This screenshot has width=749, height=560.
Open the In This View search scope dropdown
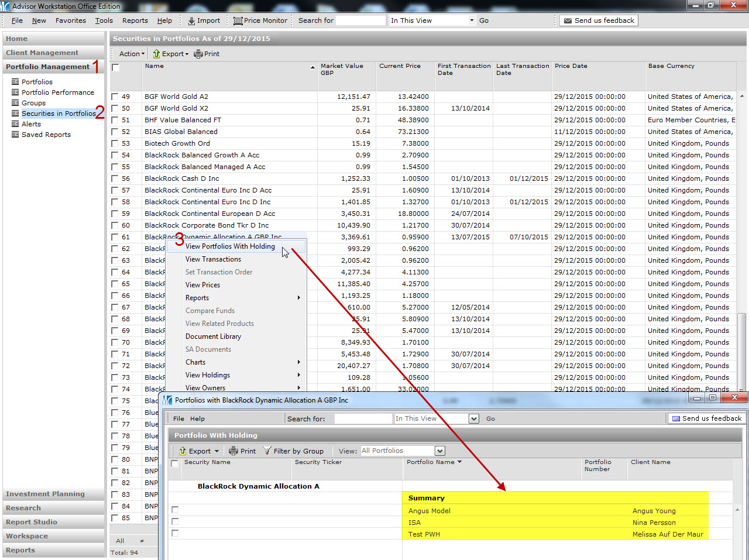472,20
